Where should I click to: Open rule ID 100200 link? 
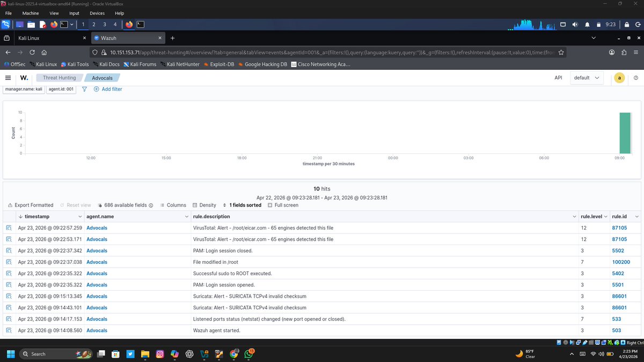[621, 262]
